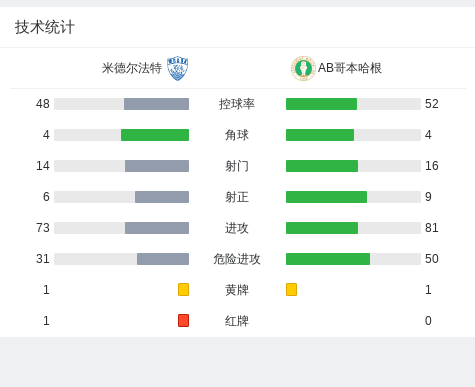Click the 红牌 label
475x387 pixels.
237,321
